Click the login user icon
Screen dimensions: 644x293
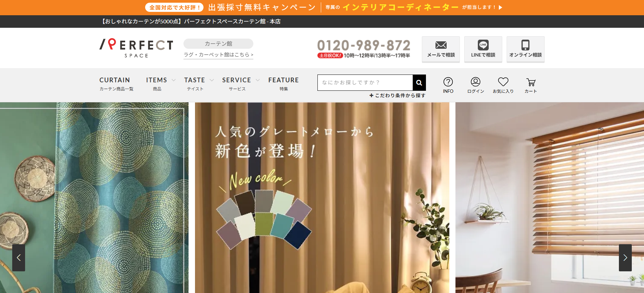point(475,82)
